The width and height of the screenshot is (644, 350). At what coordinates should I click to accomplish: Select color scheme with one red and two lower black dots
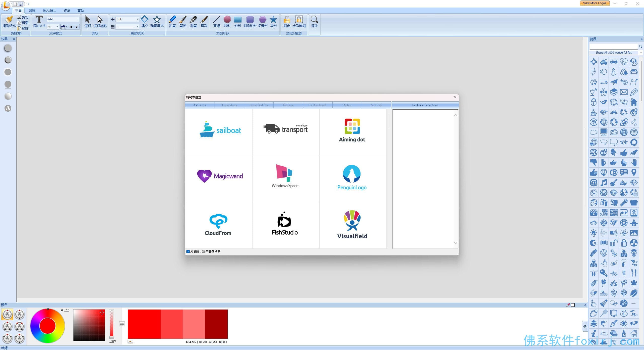pyautogui.click(x=7, y=326)
